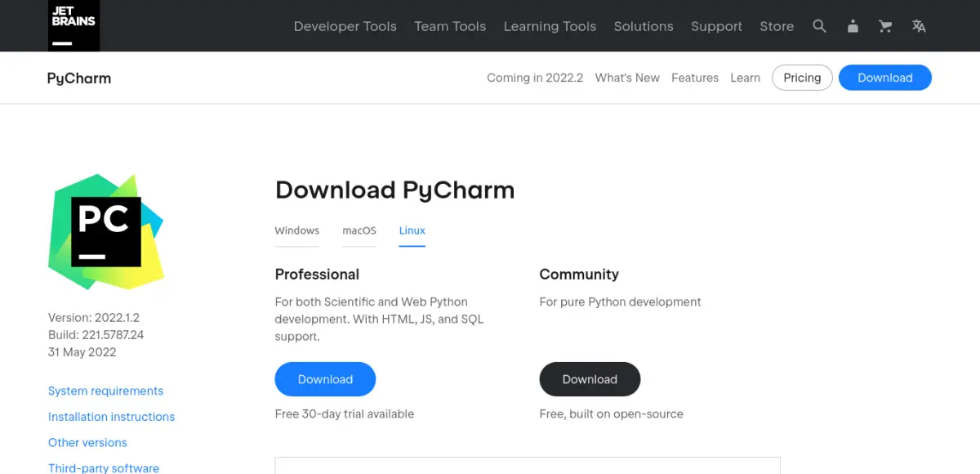Switch to the Windows download tab
This screenshot has height=474, width=980.
coord(296,230)
